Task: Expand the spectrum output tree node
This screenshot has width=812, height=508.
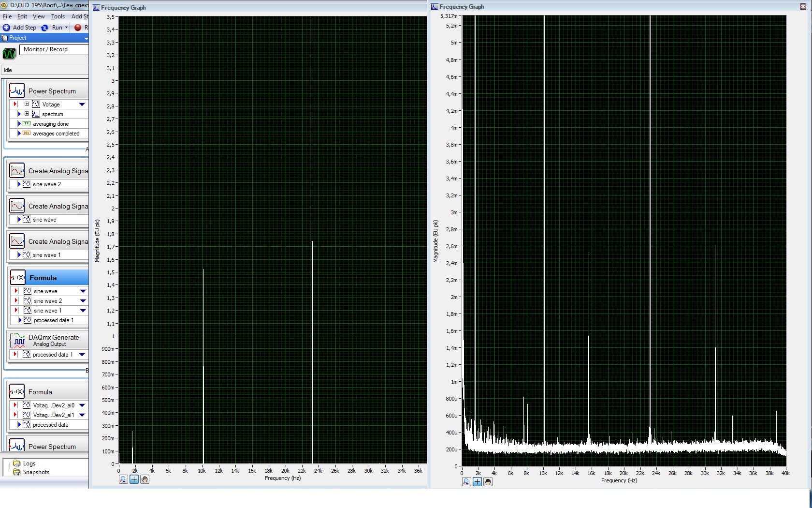Action: 27,114
